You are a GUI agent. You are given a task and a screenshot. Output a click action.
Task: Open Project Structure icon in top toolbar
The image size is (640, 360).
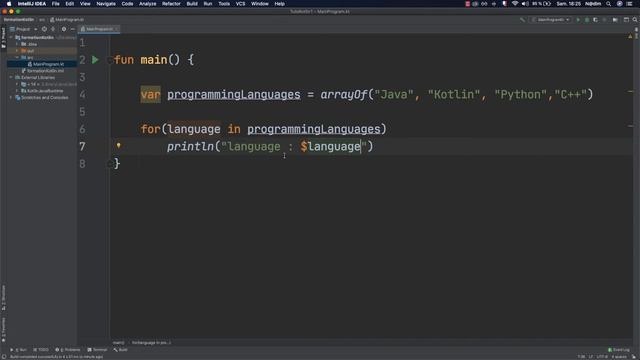click(x=626, y=20)
